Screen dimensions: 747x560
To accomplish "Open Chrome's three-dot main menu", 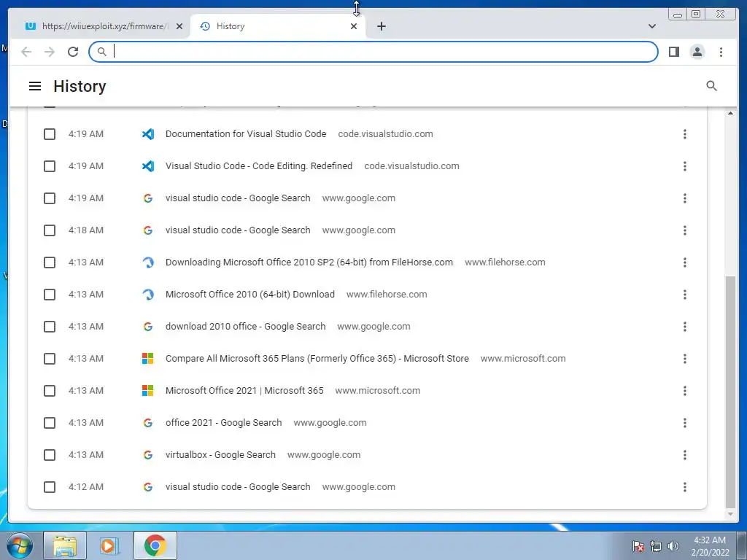I will (x=721, y=52).
